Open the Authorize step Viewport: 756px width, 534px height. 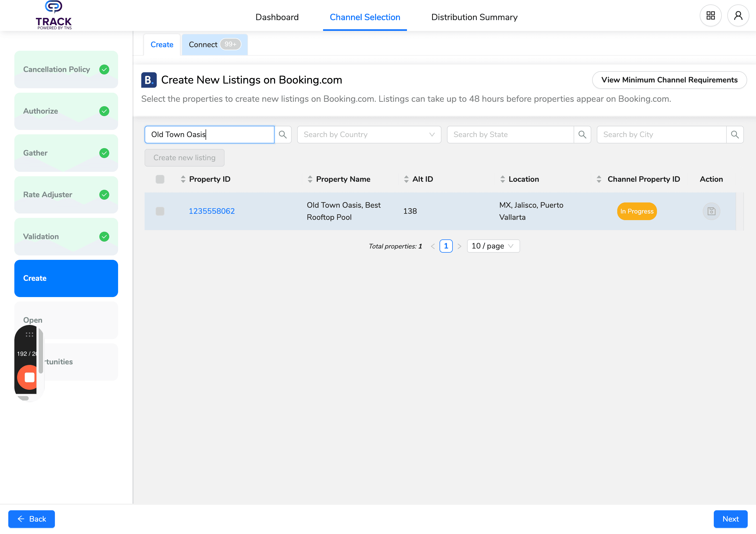point(66,111)
